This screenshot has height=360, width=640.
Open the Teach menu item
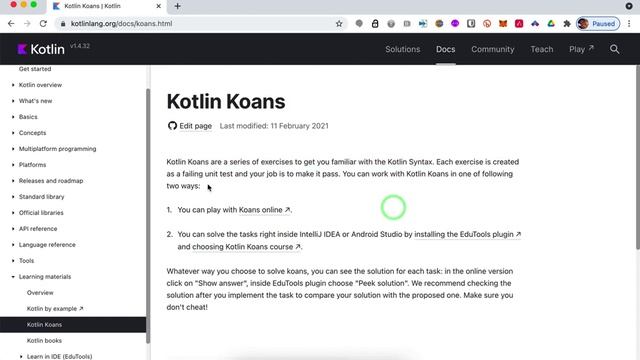coord(542,49)
